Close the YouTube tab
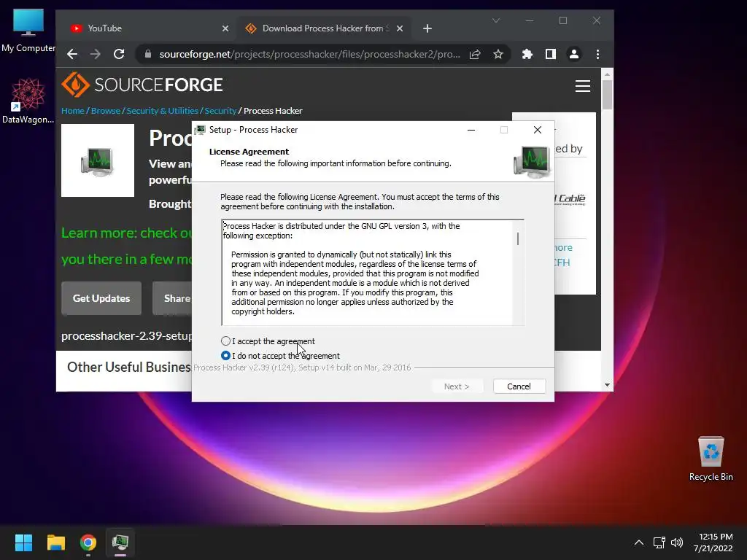Image resolution: width=747 pixels, height=560 pixels. click(225, 28)
